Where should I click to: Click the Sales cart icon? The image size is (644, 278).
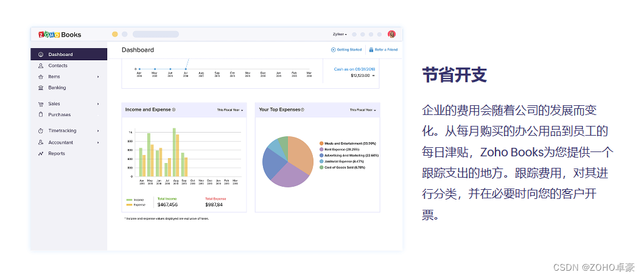click(41, 104)
